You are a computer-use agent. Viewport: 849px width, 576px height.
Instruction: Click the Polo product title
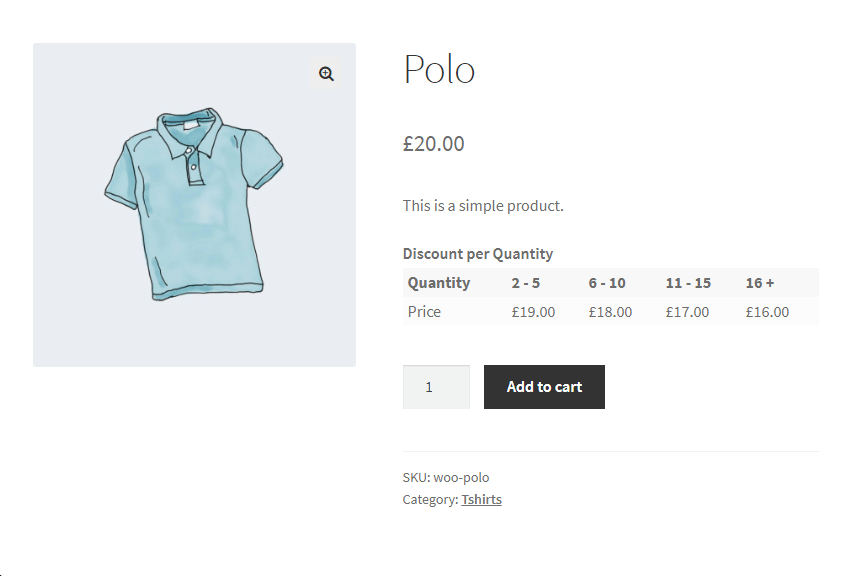439,70
